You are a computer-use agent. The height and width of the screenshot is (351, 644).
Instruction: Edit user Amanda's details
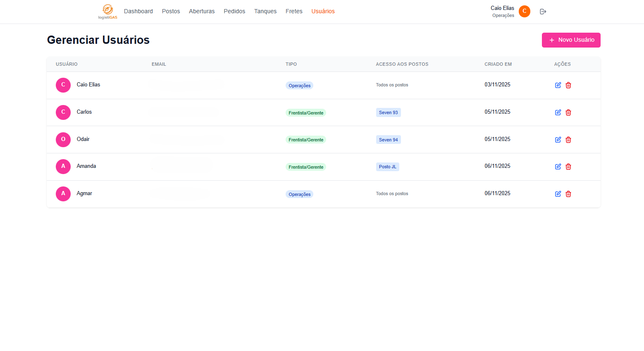[558, 167]
